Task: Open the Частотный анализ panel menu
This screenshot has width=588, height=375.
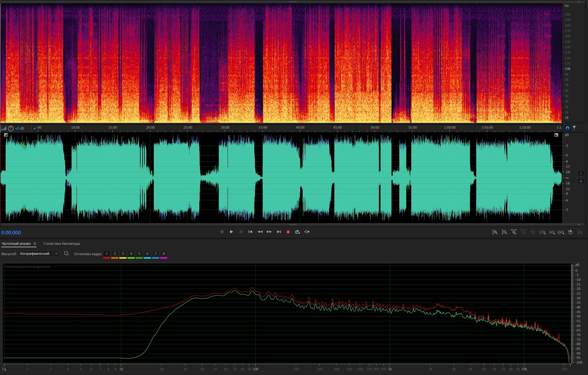Action: point(35,244)
